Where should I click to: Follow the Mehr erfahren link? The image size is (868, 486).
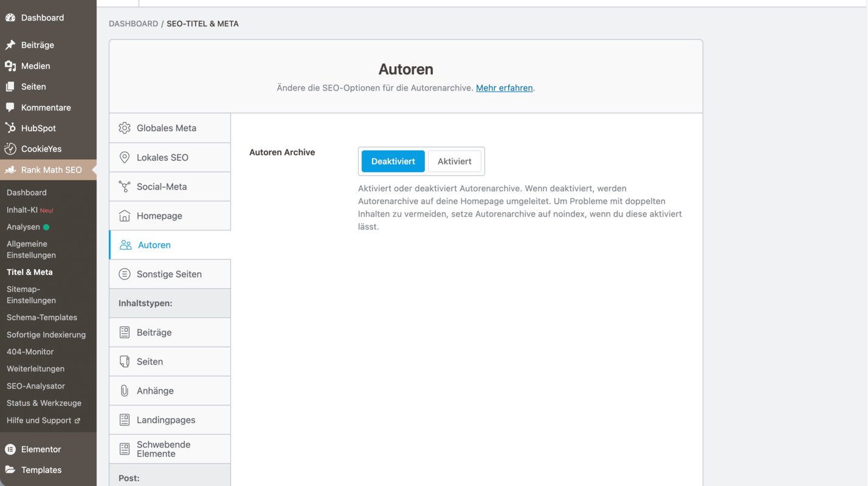click(504, 88)
